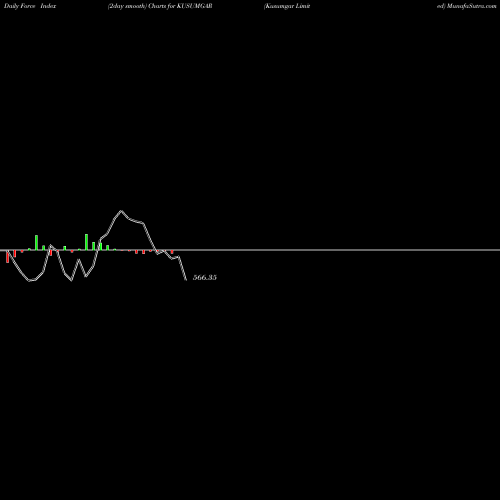The height and width of the screenshot is (500, 500).
Task: Click the first red bar at chart start
Action: click(8, 257)
